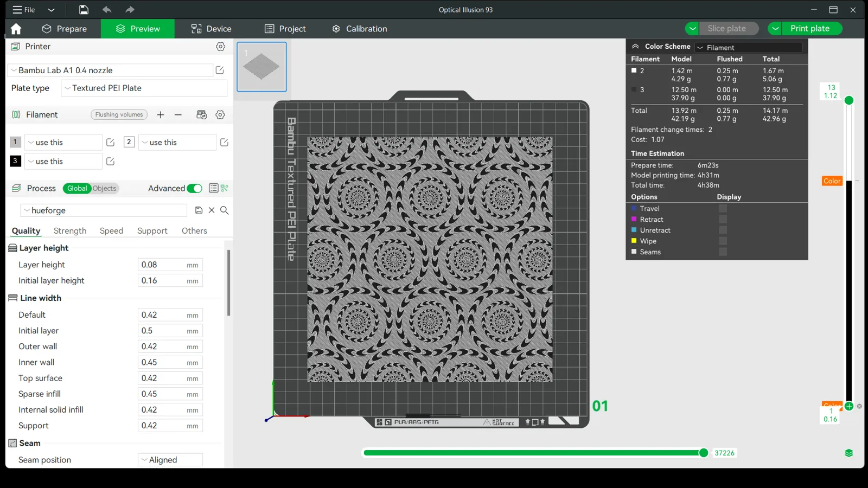
Task: Enable Wipe display checkbox
Action: pos(723,241)
